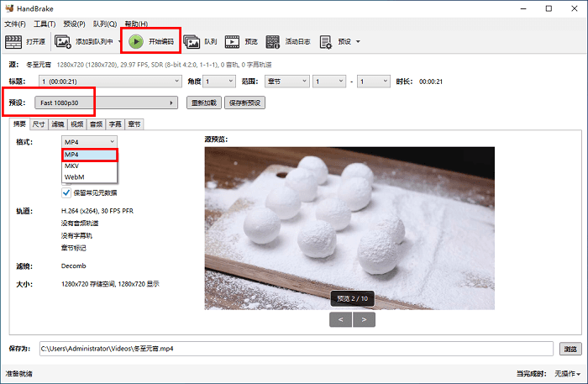Click the 浏览 (Browse) button

tap(570, 349)
